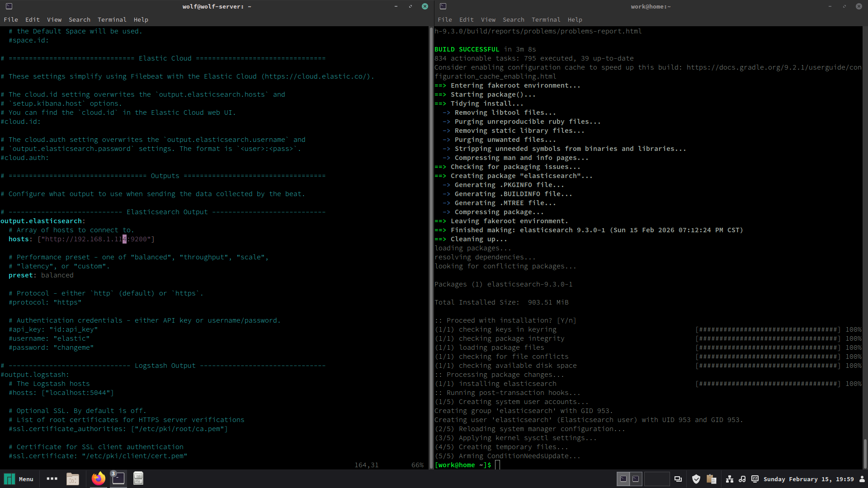
Task: Click the security shield tray icon
Action: pos(696,479)
